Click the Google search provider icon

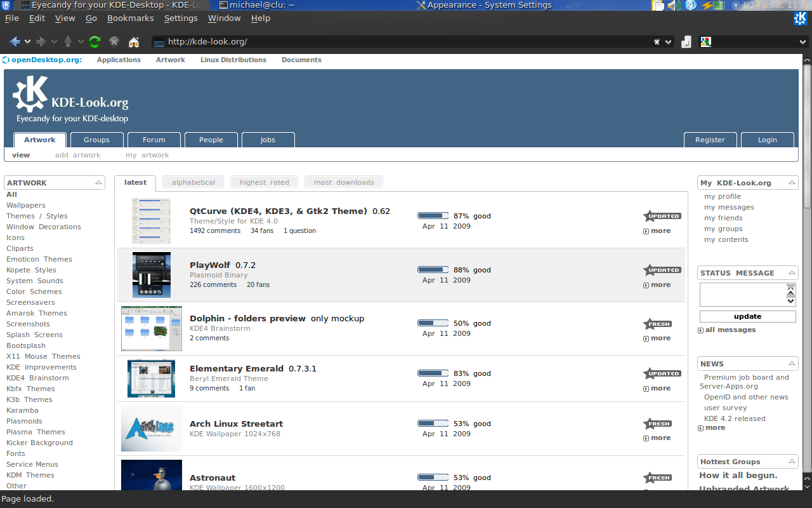click(x=705, y=42)
